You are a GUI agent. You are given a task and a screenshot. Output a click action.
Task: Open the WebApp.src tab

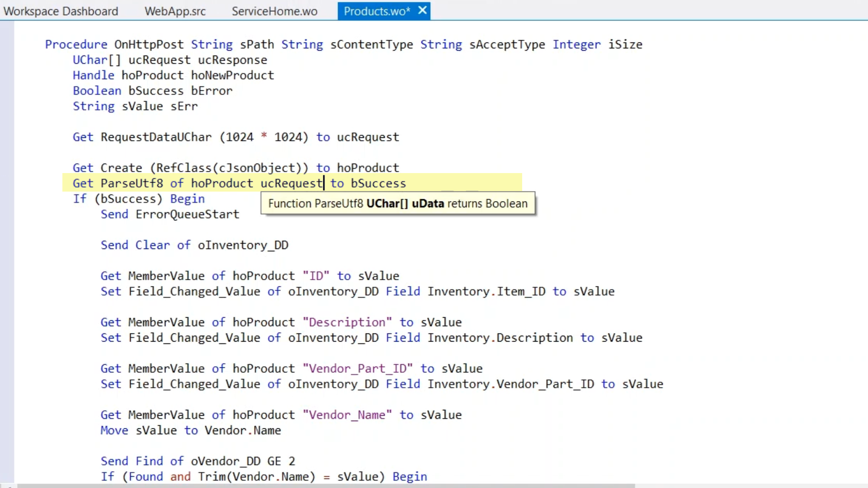click(x=175, y=11)
